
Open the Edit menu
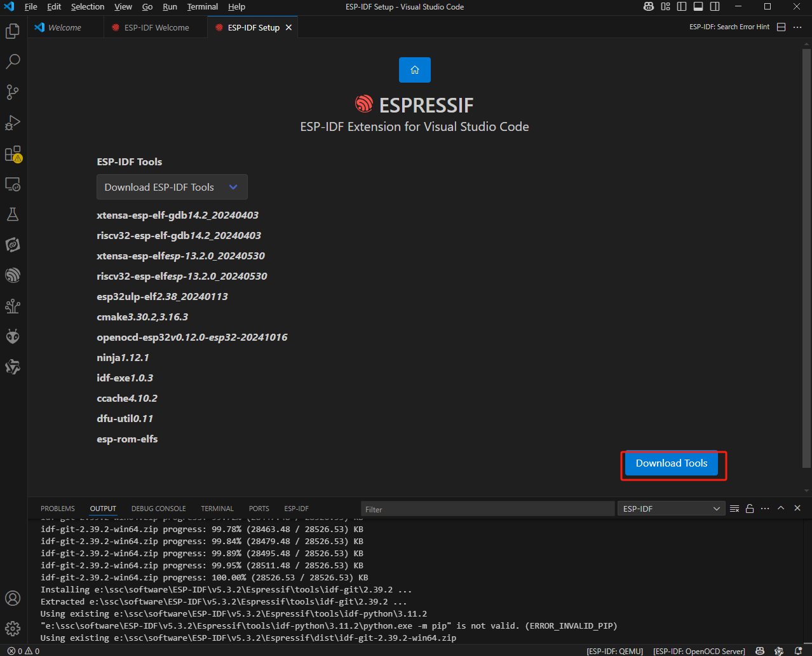click(x=54, y=7)
